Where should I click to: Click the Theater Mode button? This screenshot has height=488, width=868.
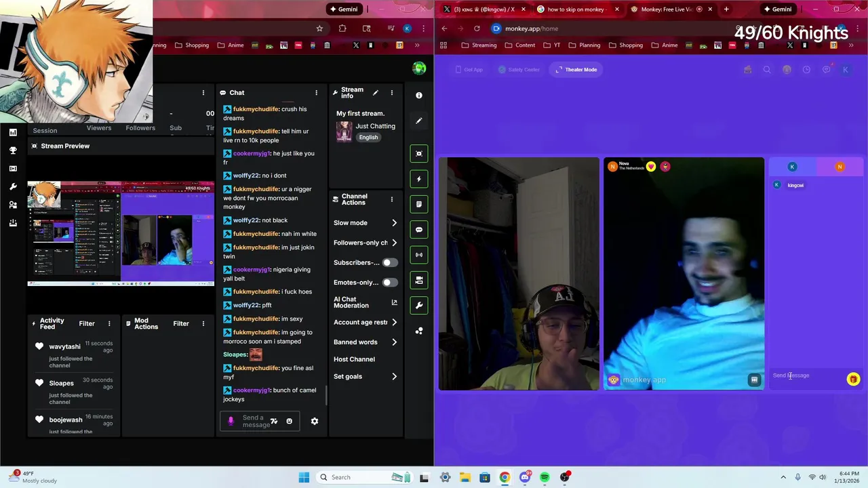[x=576, y=69]
